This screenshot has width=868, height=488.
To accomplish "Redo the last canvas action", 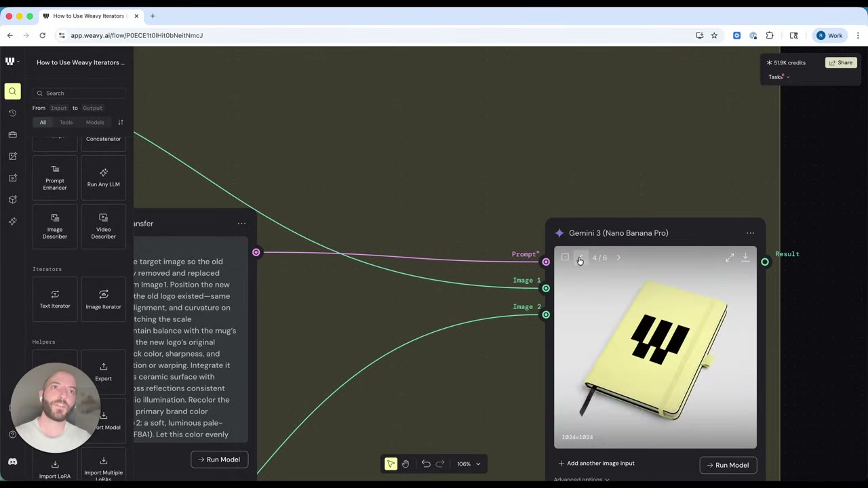I will pos(440,464).
